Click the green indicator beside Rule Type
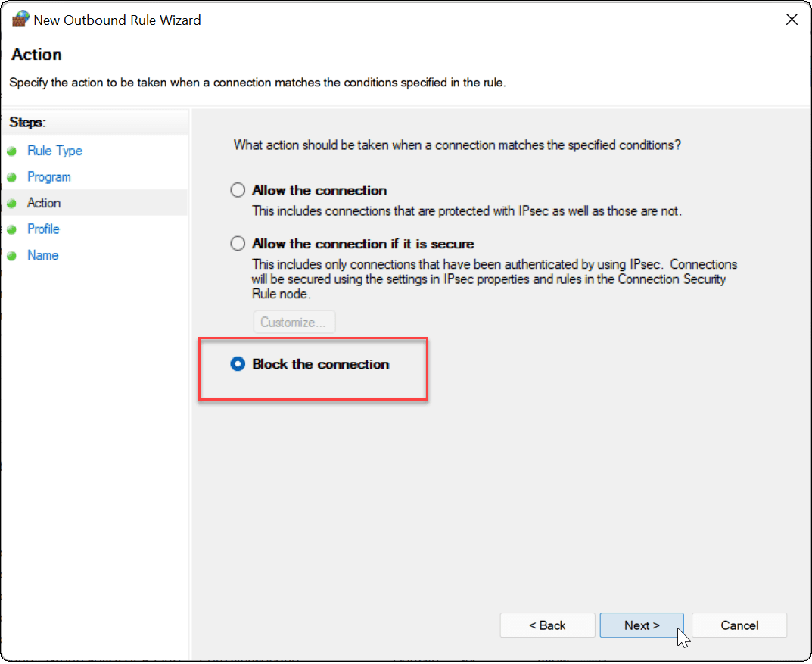The image size is (812, 664). (12, 151)
